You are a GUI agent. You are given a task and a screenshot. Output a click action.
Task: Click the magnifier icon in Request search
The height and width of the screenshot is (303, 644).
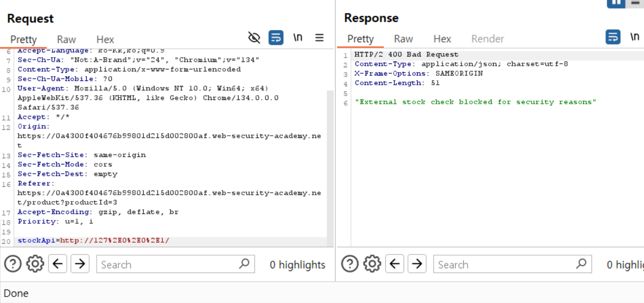[x=244, y=263]
